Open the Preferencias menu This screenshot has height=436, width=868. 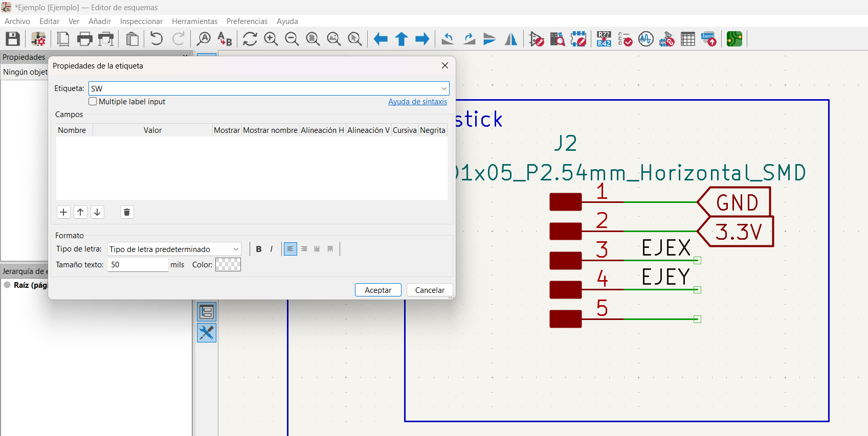tap(247, 21)
